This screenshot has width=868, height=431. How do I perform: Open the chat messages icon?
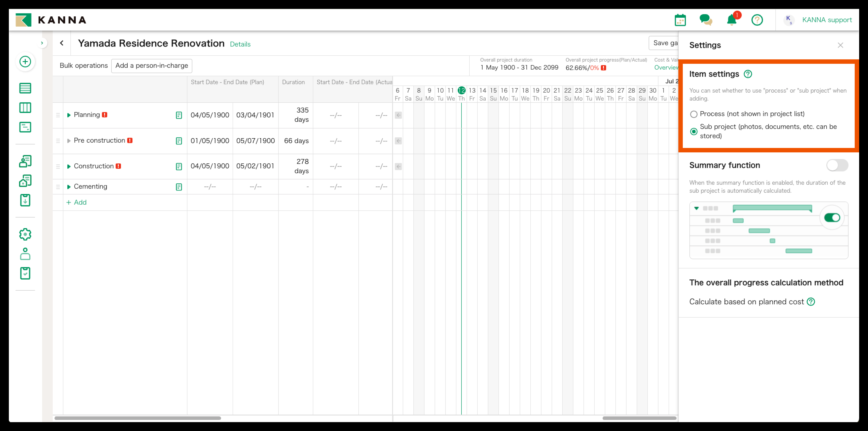706,20
